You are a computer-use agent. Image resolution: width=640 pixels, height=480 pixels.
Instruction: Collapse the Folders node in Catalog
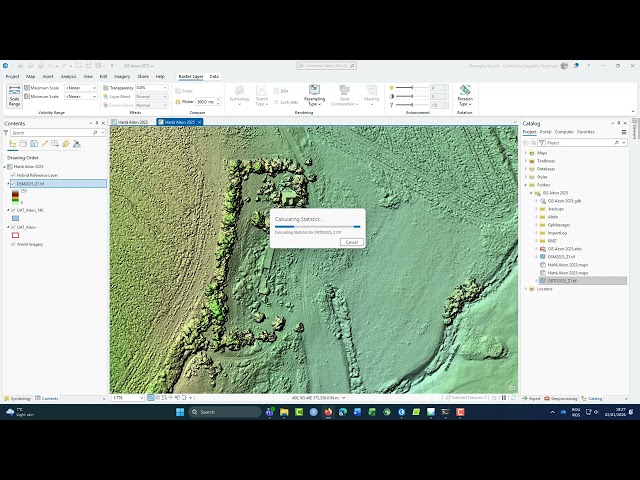click(x=526, y=185)
